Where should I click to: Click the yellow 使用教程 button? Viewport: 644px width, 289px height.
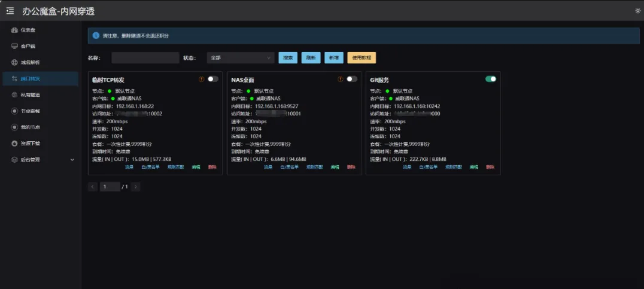[x=362, y=58]
